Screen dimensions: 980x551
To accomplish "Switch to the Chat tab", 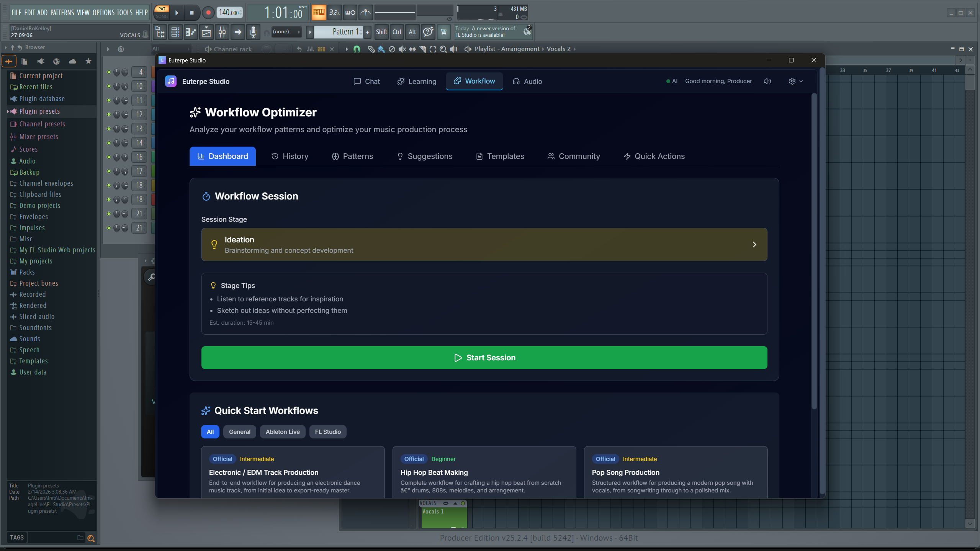I will tap(366, 81).
